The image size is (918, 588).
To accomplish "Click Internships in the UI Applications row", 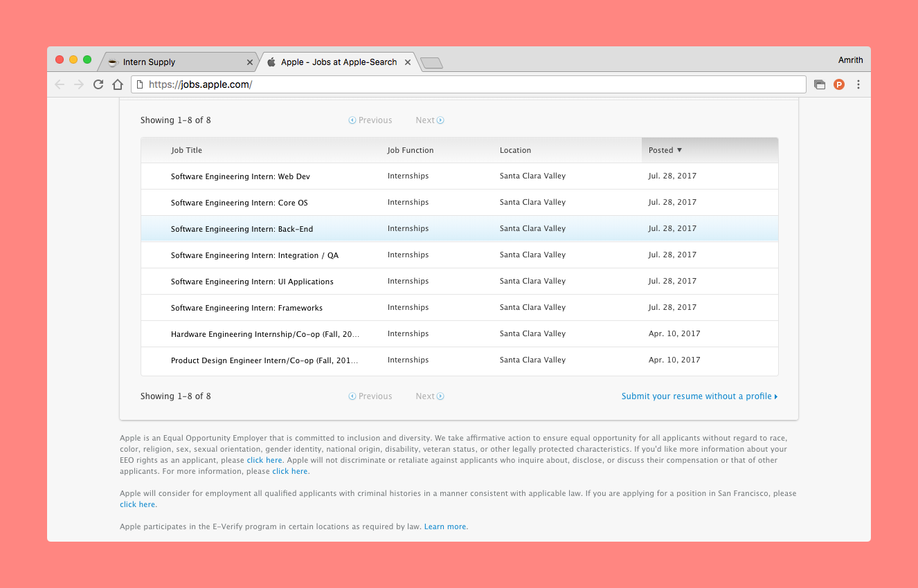I will click(408, 281).
